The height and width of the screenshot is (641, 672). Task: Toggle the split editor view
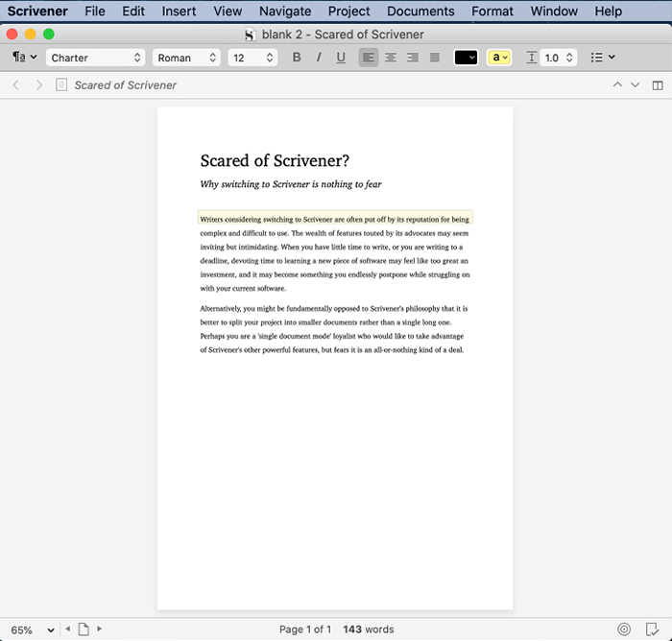[658, 85]
